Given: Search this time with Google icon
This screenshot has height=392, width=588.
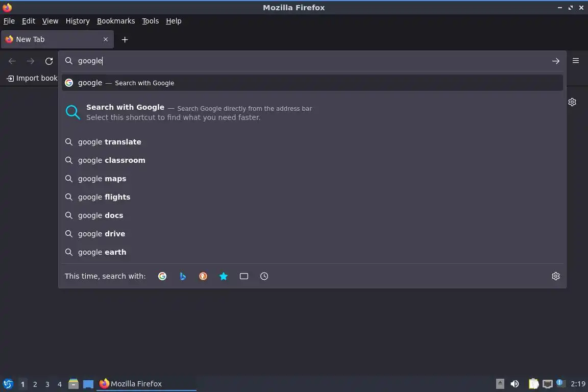Looking at the screenshot, I should [x=162, y=276].
